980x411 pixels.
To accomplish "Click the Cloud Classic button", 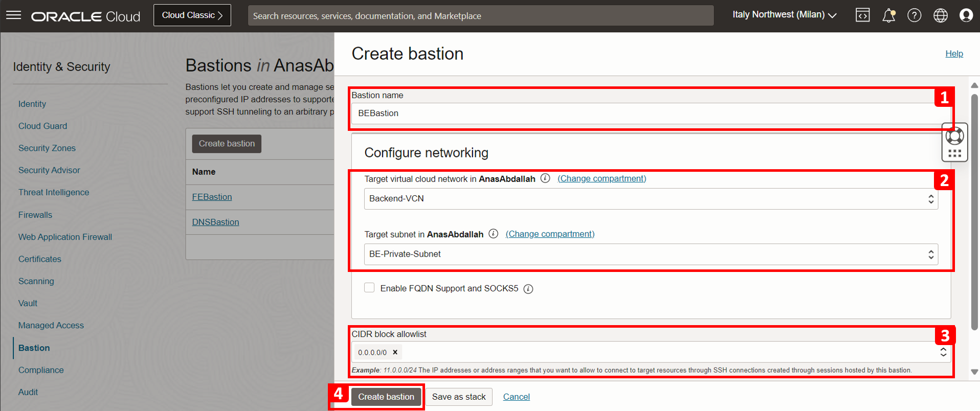I will coord(192,15).
